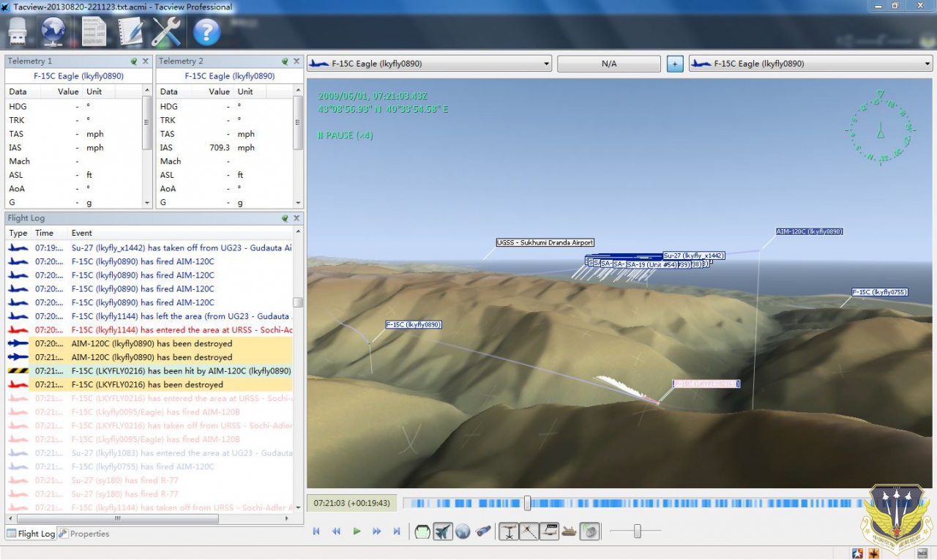
Task: Click the 07:21:03 time display field
Action: 352,503
